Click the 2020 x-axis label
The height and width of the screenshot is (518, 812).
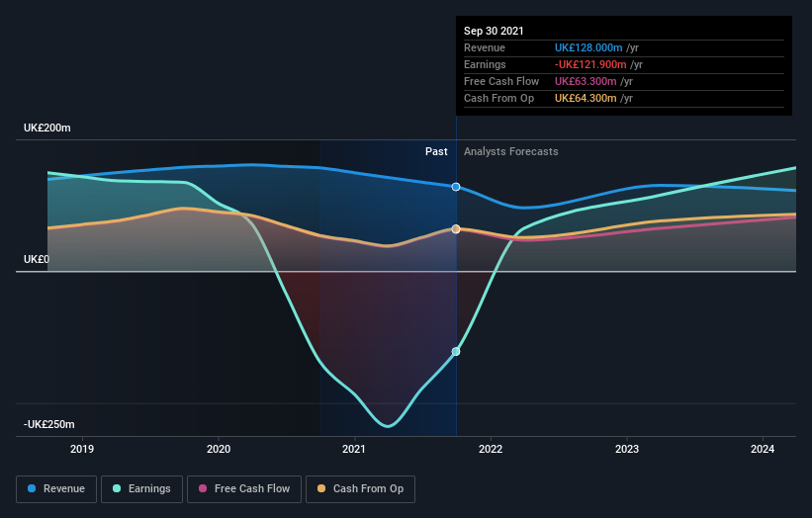click(219, 449)
